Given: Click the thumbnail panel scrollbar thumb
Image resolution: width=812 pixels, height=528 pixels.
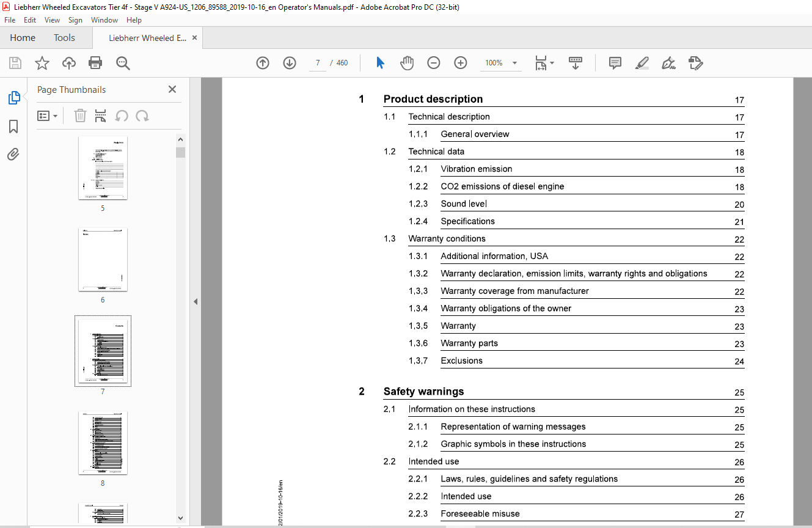Looking at the screenshot, I should point(180,152).
